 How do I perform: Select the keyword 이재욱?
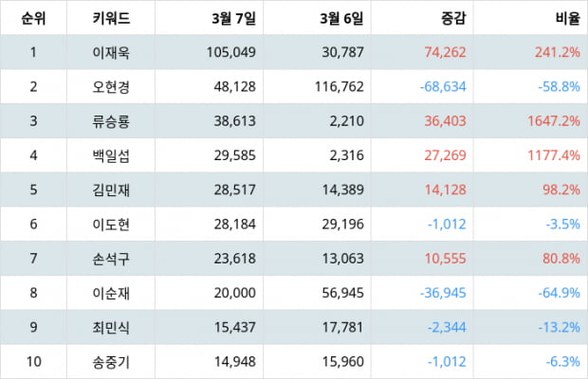(111, 52)
